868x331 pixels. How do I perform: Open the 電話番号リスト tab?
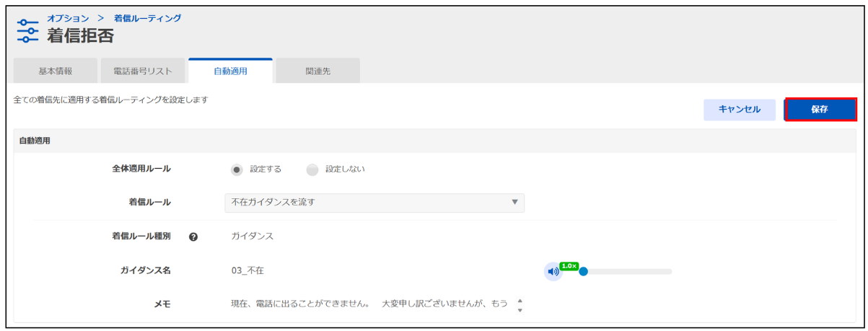[142, 71]
